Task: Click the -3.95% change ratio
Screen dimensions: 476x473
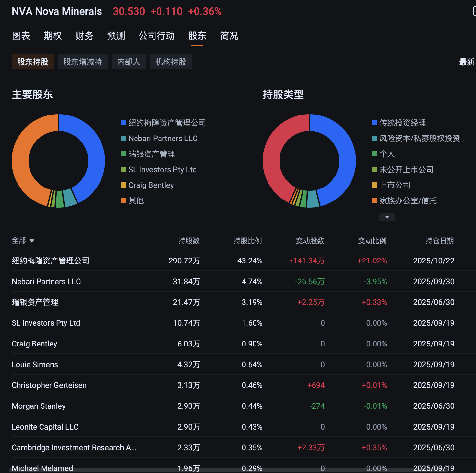Action: 375,281
